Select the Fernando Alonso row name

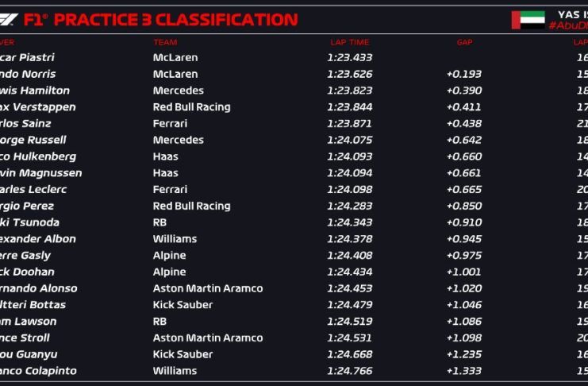39,288
